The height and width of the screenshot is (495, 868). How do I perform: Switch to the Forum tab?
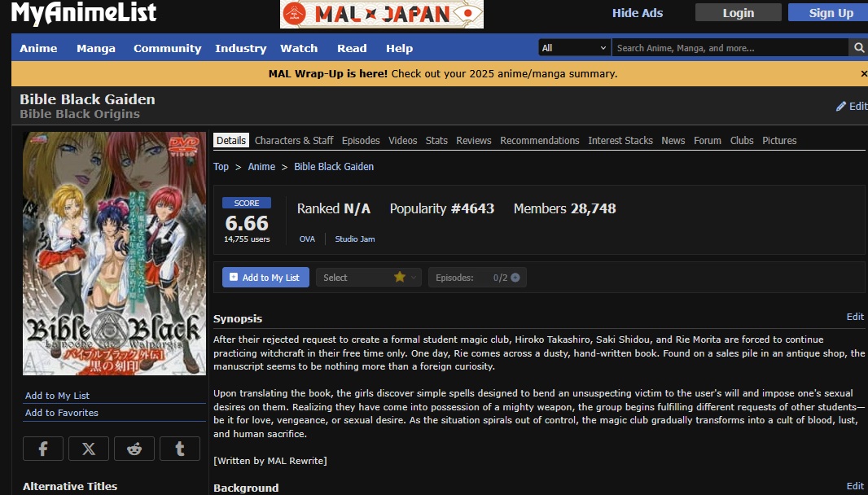click(x=708, y=141)
